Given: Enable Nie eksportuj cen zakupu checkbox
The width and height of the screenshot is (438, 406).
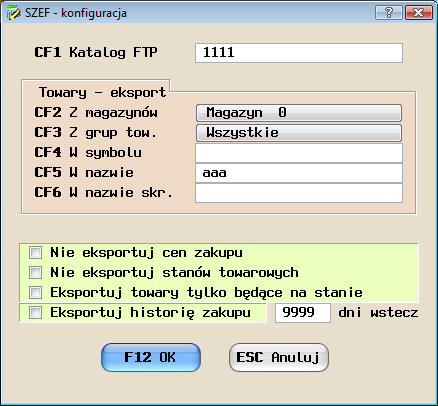Looking at the screenshot, I should pos(35,253).
